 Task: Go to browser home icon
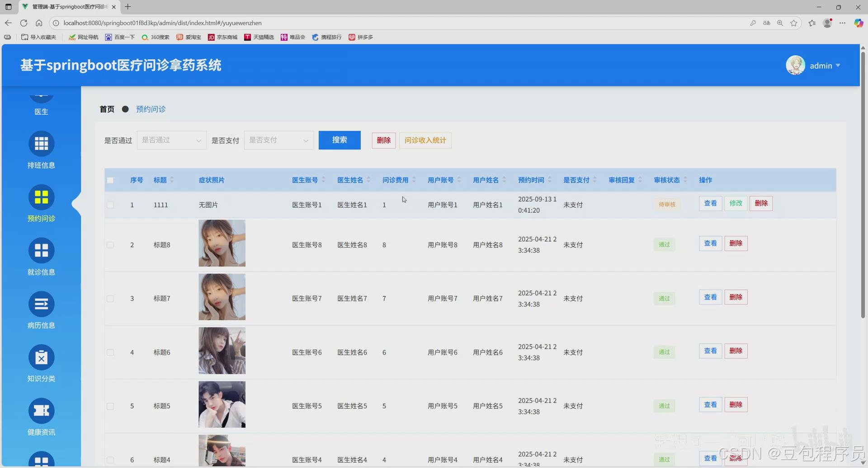(39, 23)
